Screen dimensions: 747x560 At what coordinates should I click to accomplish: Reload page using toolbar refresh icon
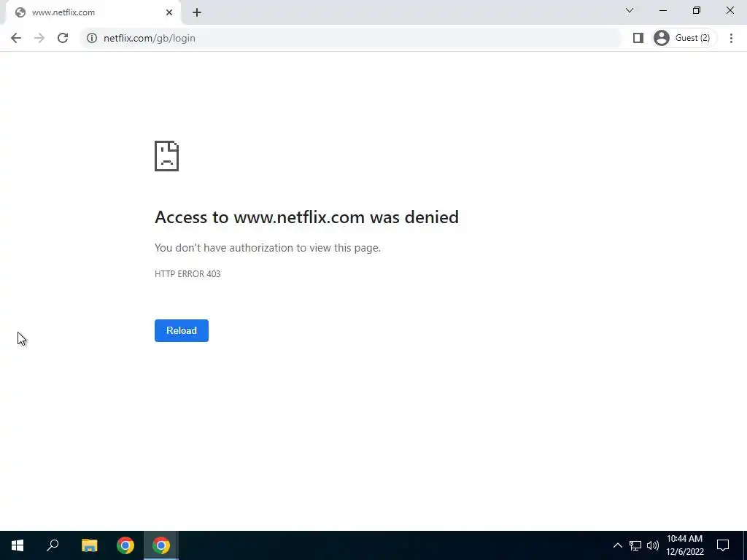[x=63, y=38]
